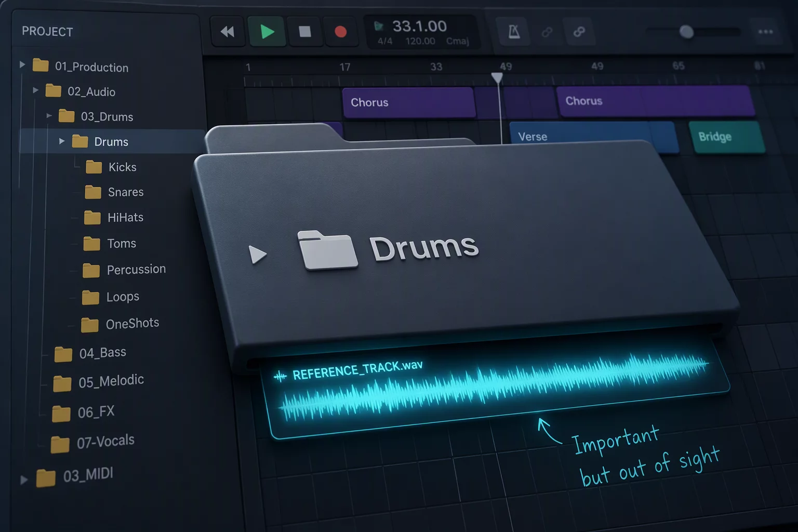Click the large folder icon on Drums card
The height and width of the screenshot is (532, 798).
[327, 250]
